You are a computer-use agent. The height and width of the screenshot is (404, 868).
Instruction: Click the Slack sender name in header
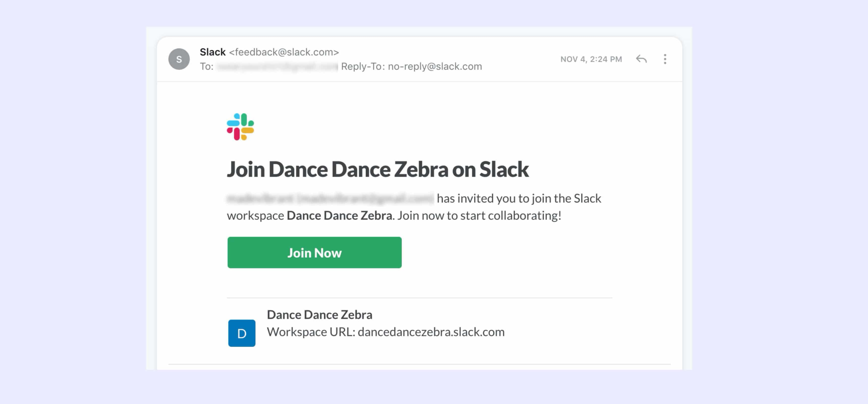[x=213, y=52]
